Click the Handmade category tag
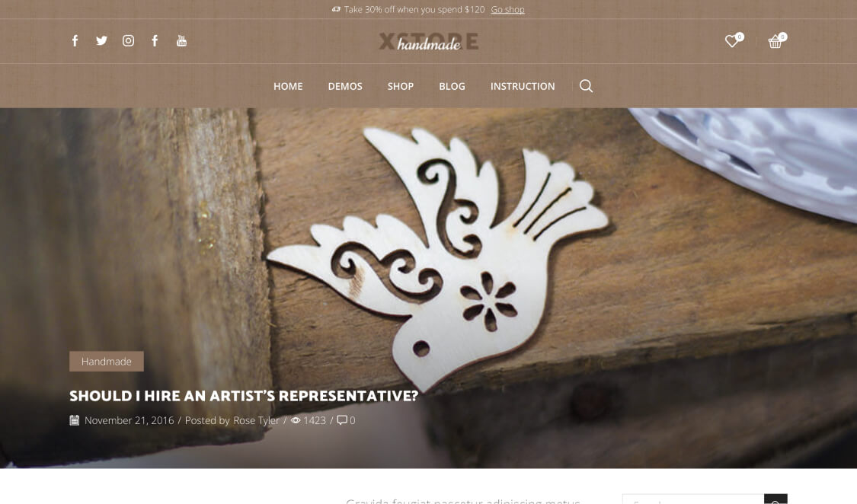The image size is (857, 504). pyautogui.click(x=107, y=362)
